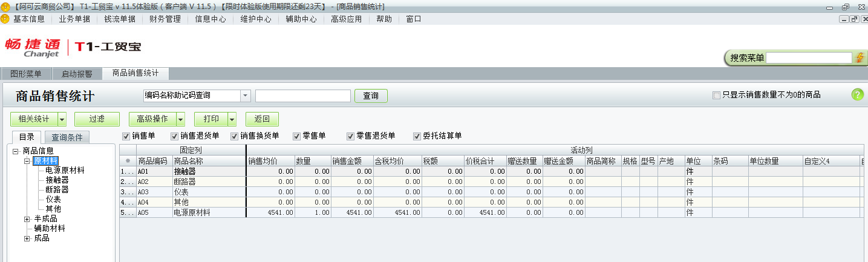Expand the 半成品 tree node
868x262 pixels.
(x=27, y=219)
